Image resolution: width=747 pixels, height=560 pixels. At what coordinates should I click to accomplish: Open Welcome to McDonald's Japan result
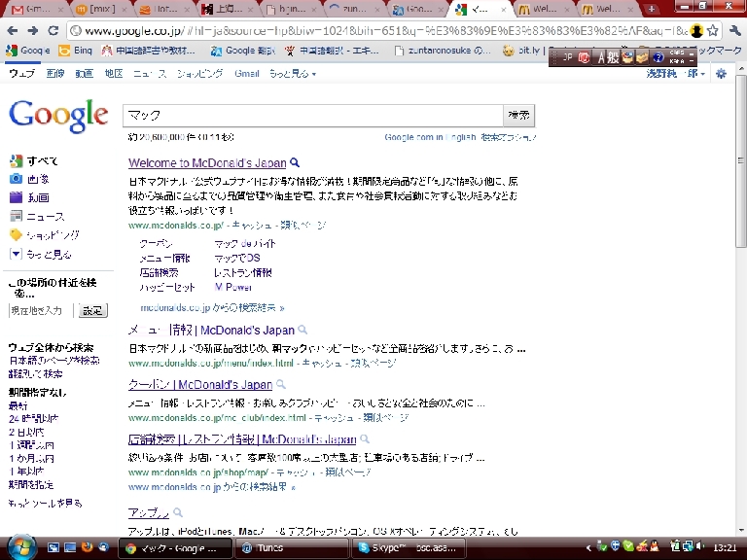[207, 163]
